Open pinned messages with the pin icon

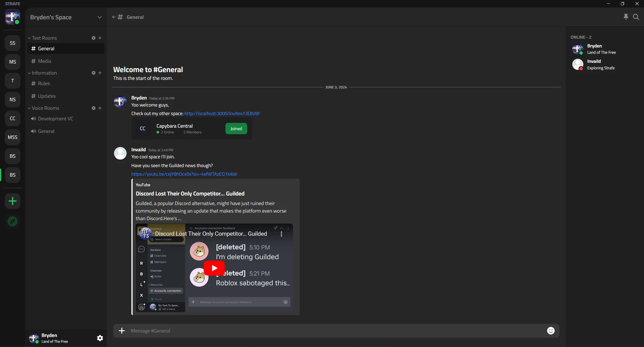coord(626,17)
